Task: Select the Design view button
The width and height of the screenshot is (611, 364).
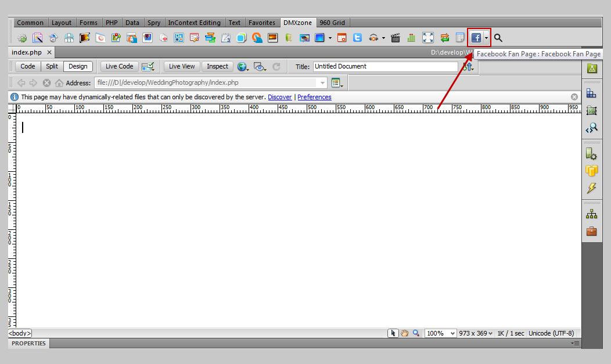Action: (x=78, y=66)
